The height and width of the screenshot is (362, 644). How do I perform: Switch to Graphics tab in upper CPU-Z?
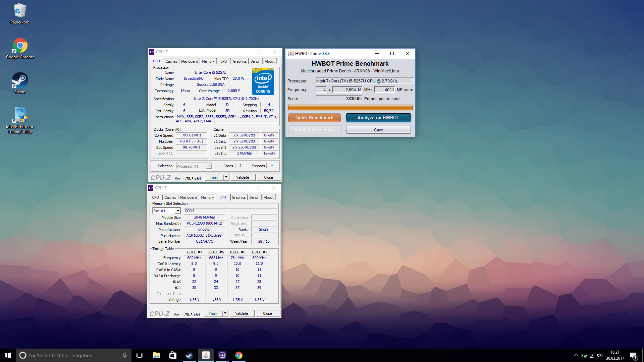click(x=239, y=61)
